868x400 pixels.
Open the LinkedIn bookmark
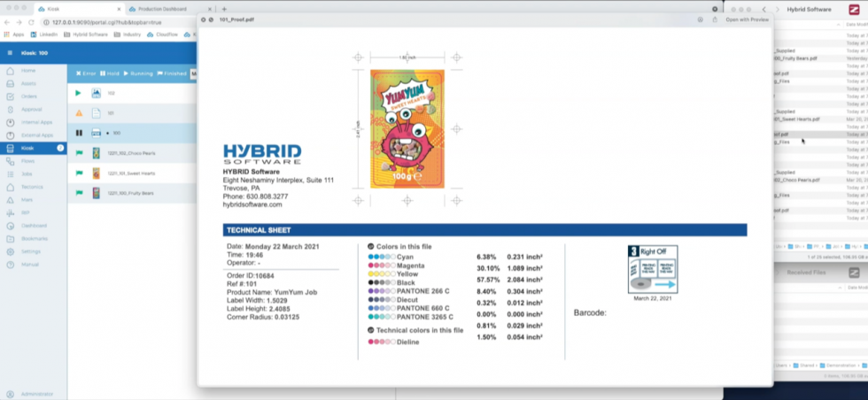pyautogui.click(x=44, y=35)
